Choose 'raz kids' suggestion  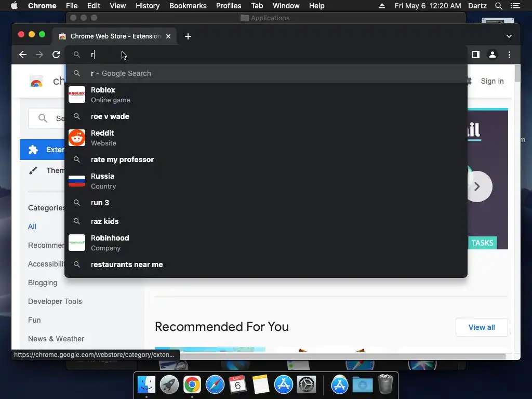tap(266, 221)
